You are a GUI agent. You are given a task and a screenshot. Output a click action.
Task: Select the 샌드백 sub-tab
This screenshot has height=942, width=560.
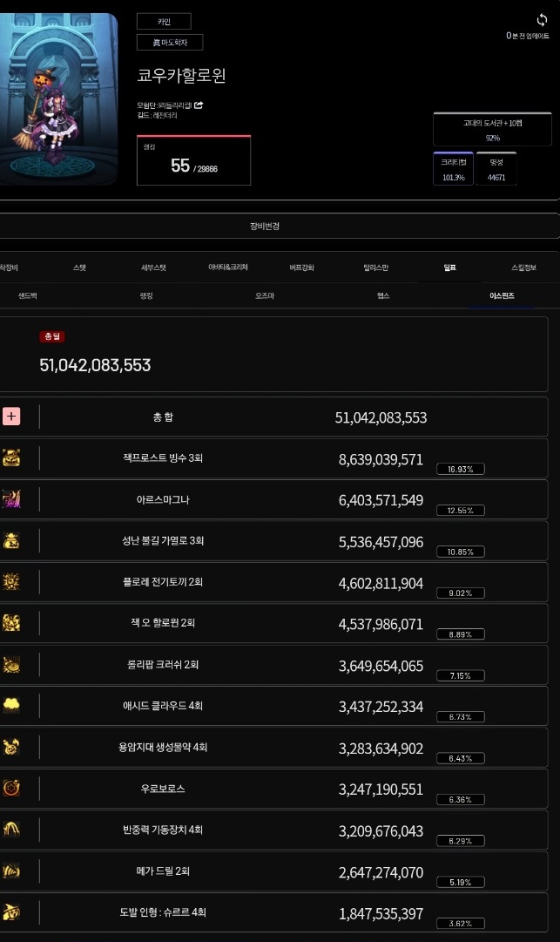tap(27, 296)
